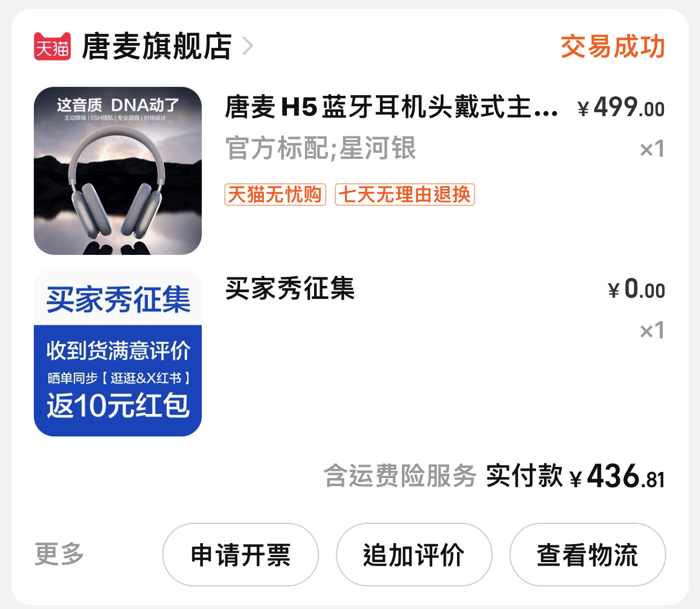Tap the 七天无理由退换 return policy tag

point(405,195)
